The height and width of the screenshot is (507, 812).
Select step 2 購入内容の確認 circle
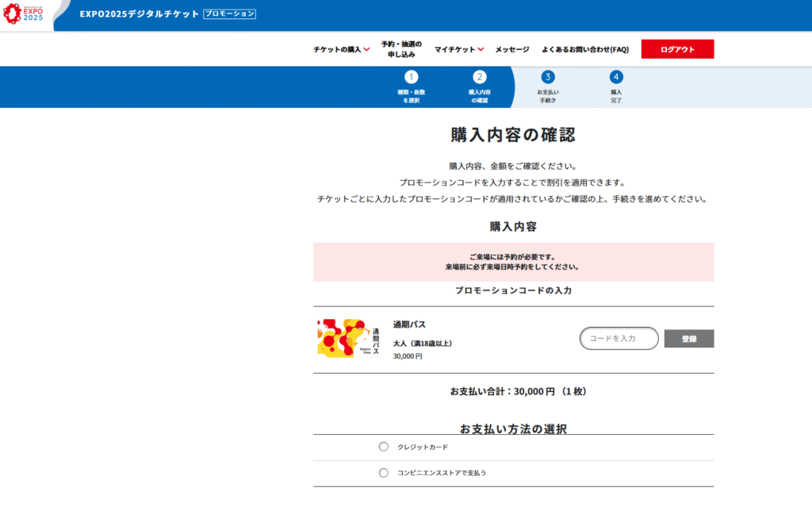point(480,77)
